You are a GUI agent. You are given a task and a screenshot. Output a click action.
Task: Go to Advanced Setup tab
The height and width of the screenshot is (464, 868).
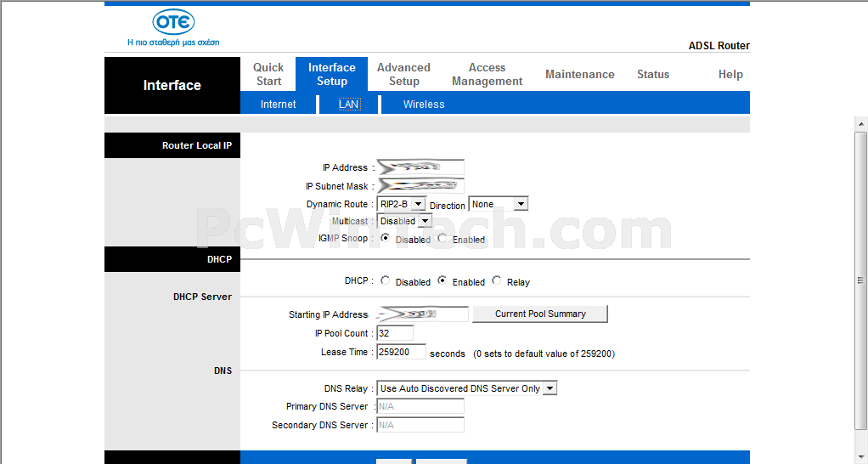[x=403, y=74]
